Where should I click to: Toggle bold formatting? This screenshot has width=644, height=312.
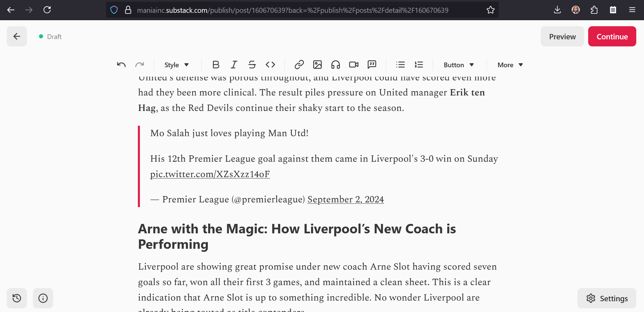tap(216, 65)
